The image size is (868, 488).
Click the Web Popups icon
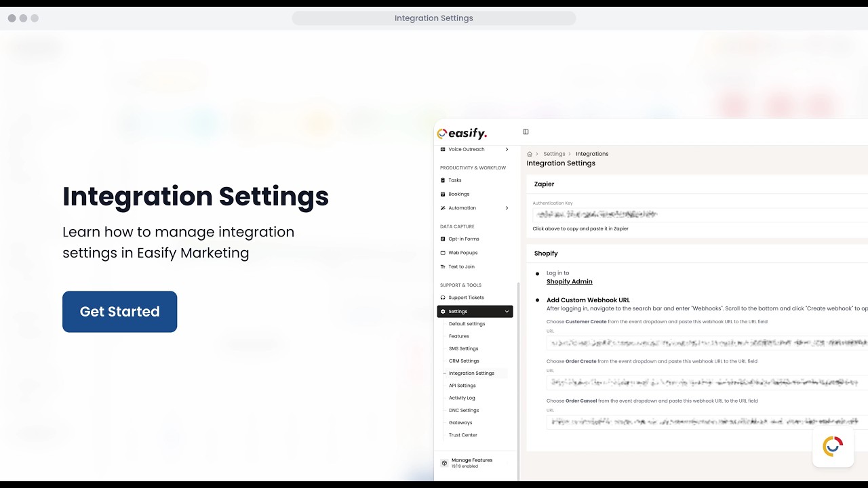pos(443,253)
